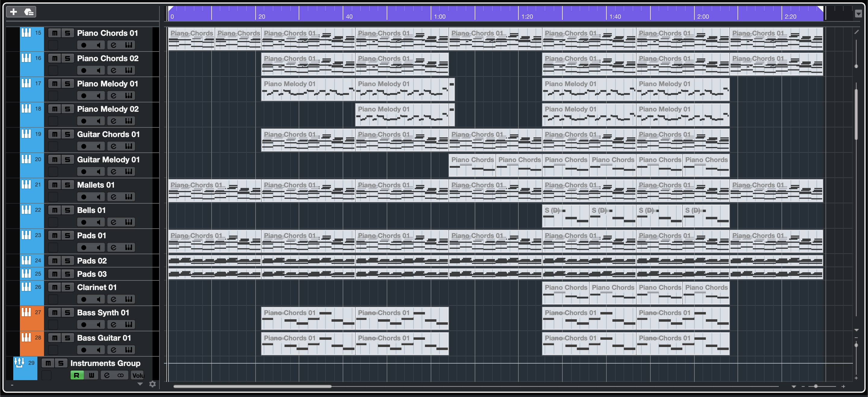The height and width of the screenshot is (397, 868).
Task: Select the Guitar Melody 01 track name
Action: pyautogui.click(x=108, y=160)
